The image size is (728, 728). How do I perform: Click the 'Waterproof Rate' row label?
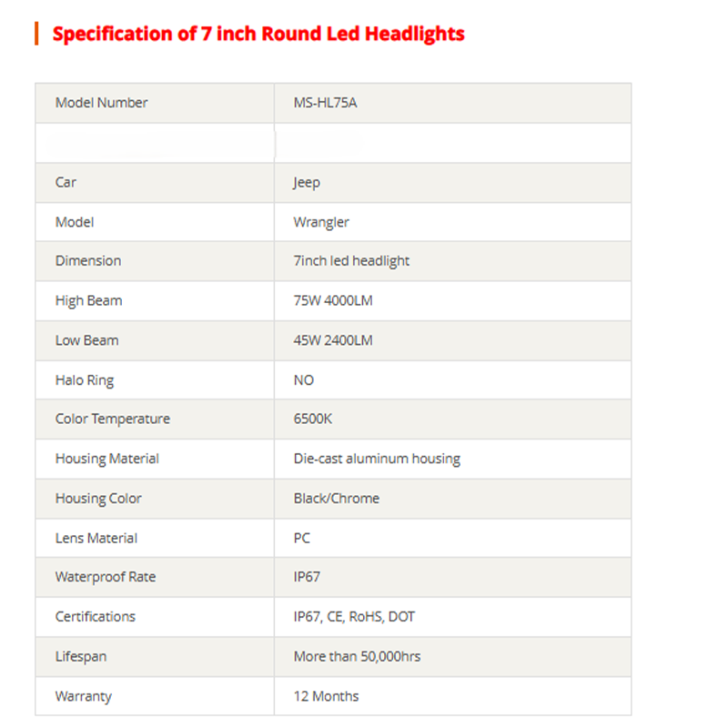(x=105, y=577)
